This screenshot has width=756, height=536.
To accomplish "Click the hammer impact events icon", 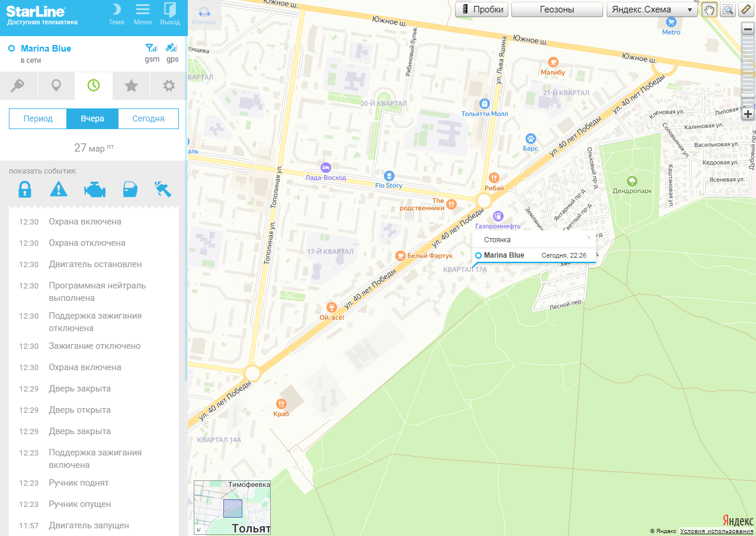I will [x=162, y=189].
